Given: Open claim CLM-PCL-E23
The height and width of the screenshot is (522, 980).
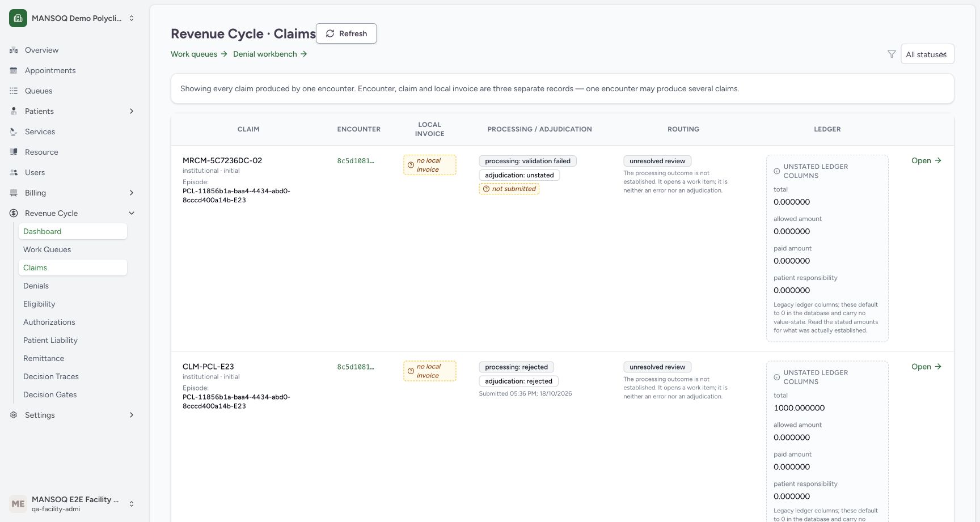Looking at the screenshot, I should click(926, 367).
